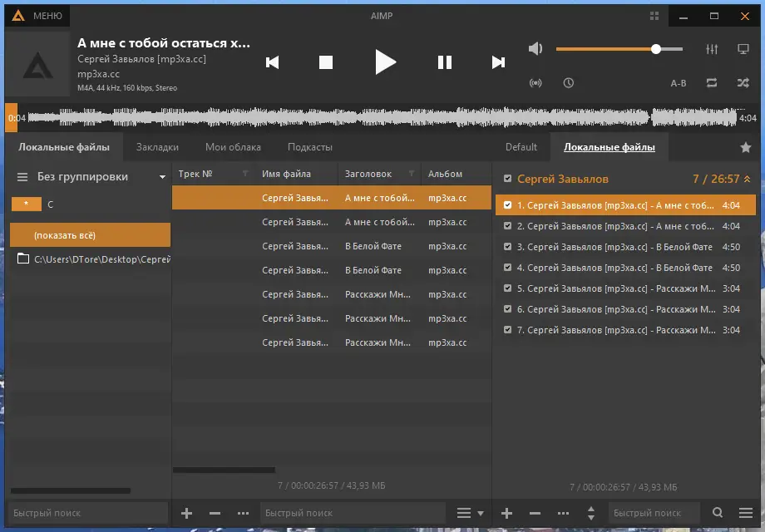The image size is (765, 532).
Task: Select the last Расскажи Мн... library row
Action: (332, 342)
